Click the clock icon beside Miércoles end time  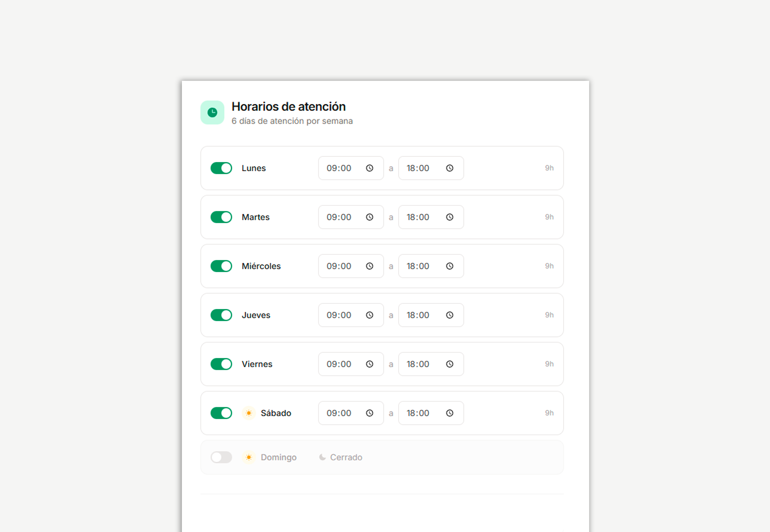point(450,266)
